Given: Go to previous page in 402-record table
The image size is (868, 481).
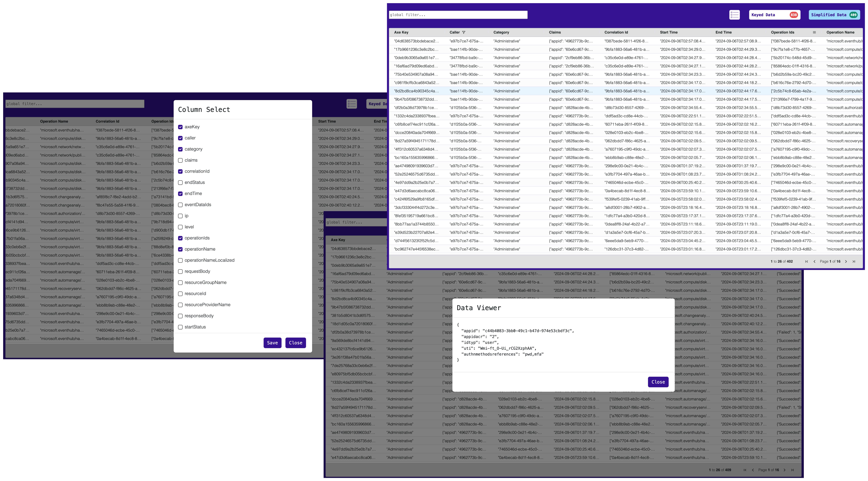Looking at the screenshot, I should 814,261.
